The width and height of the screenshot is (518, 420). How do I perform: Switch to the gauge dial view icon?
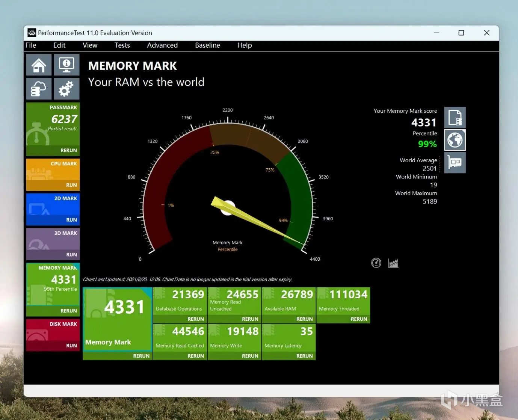(x=376, y=263)
